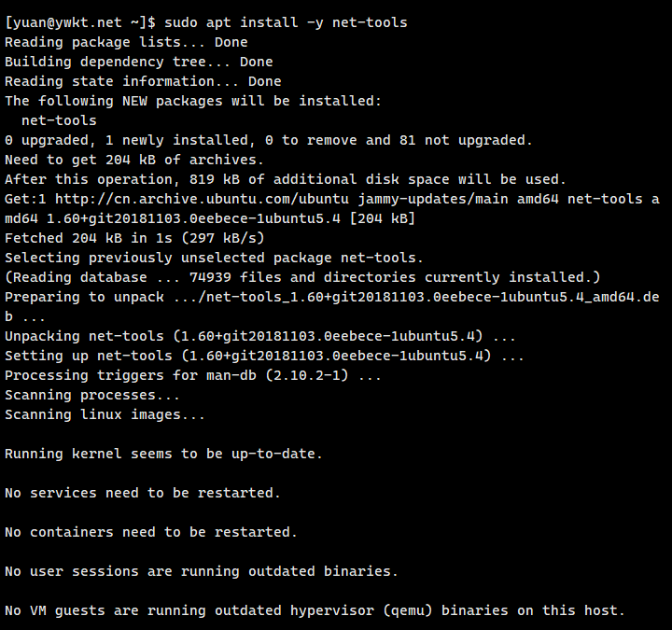Click the 'Unpacking net-tools' line

(260, 336)
